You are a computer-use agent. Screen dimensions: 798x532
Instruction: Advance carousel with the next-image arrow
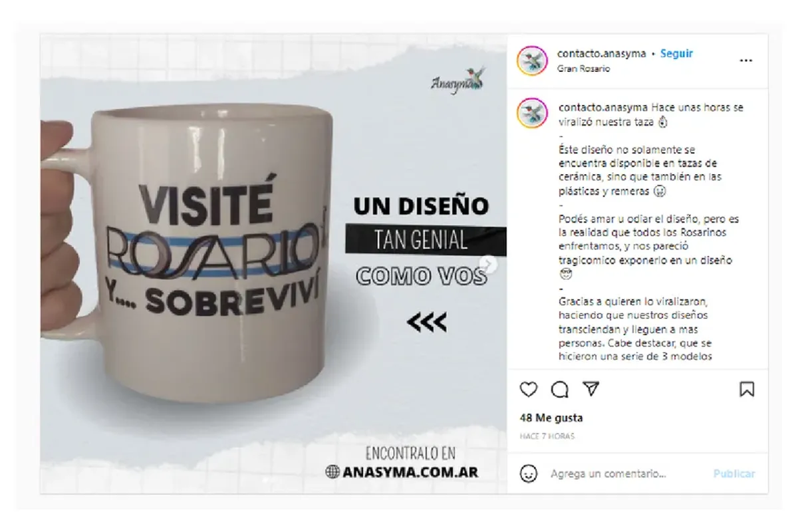pyautogui.click(x=490, y=265)
